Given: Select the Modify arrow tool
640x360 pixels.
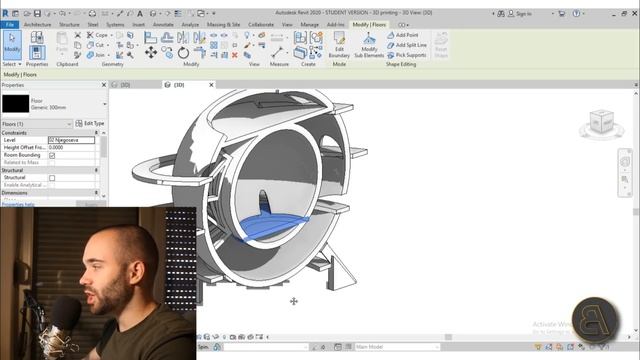Looking at the screenshot, I should point(12,44).
